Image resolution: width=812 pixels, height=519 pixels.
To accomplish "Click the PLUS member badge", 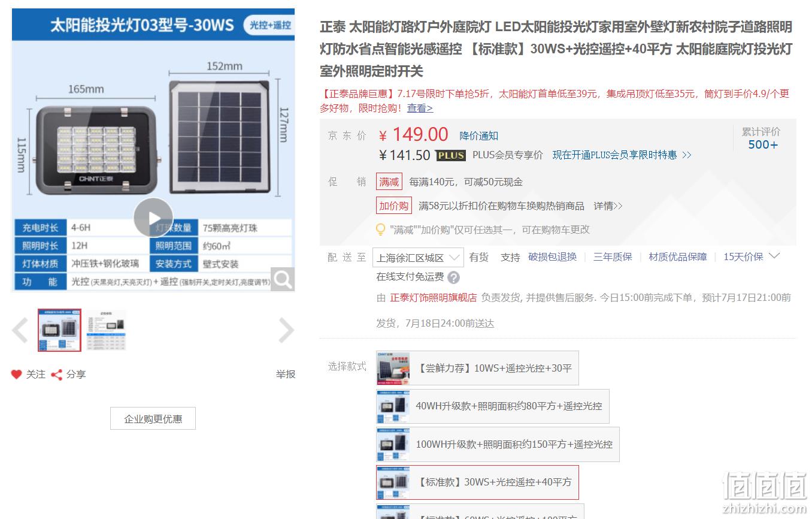I will point(450,155).
